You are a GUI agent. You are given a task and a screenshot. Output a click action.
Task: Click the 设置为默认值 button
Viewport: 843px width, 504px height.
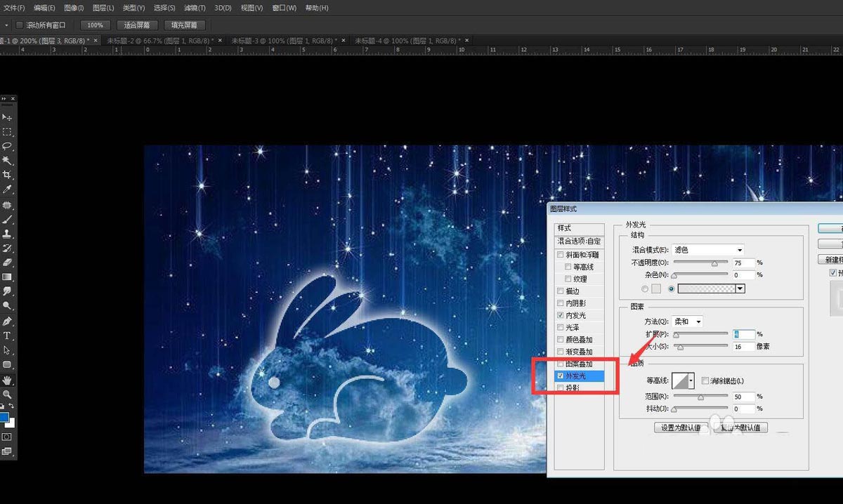677,427
